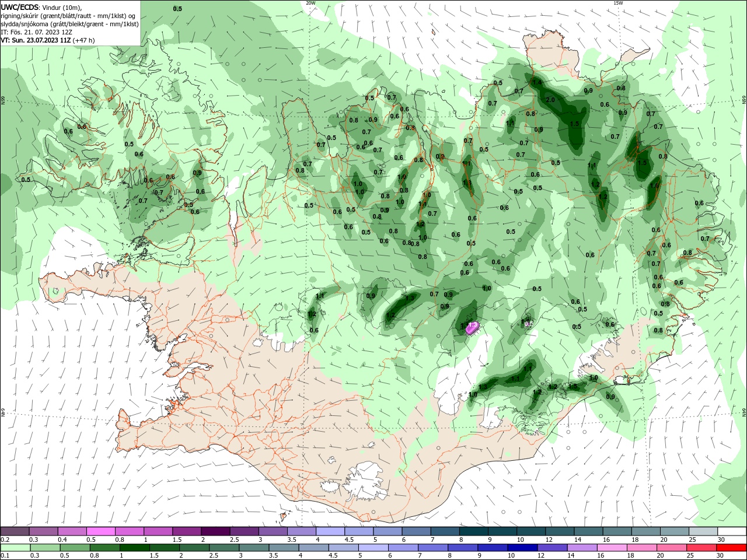
Task: Click the 0.2 swatch in the upper sleet/snow legend
Action: 15,531
